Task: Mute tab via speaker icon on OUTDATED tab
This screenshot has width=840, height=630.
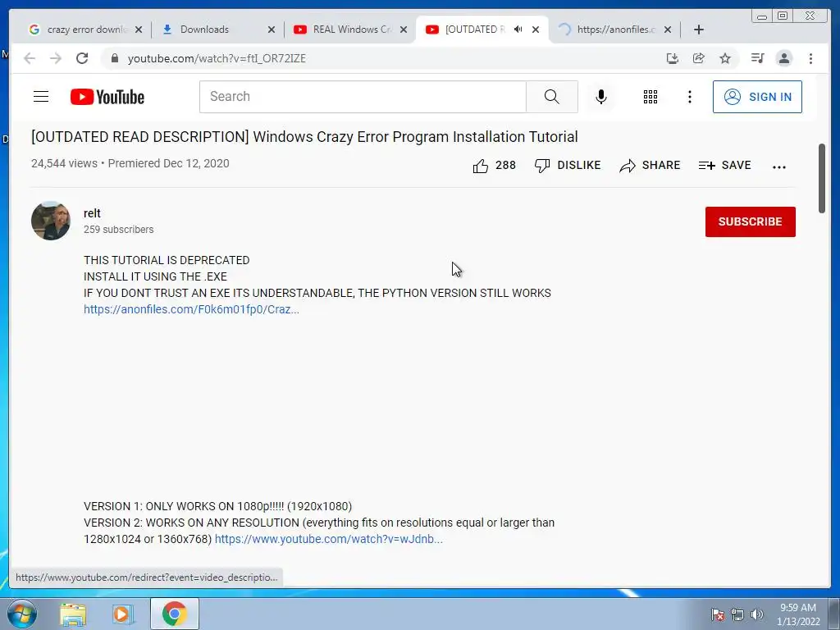Action: tap(518, 30)
